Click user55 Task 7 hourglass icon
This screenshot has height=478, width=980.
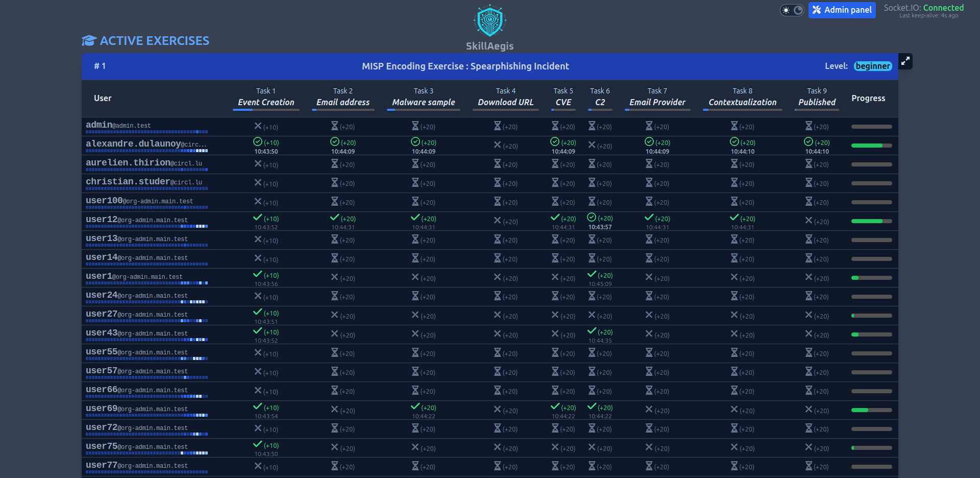(x=649, y=352)
